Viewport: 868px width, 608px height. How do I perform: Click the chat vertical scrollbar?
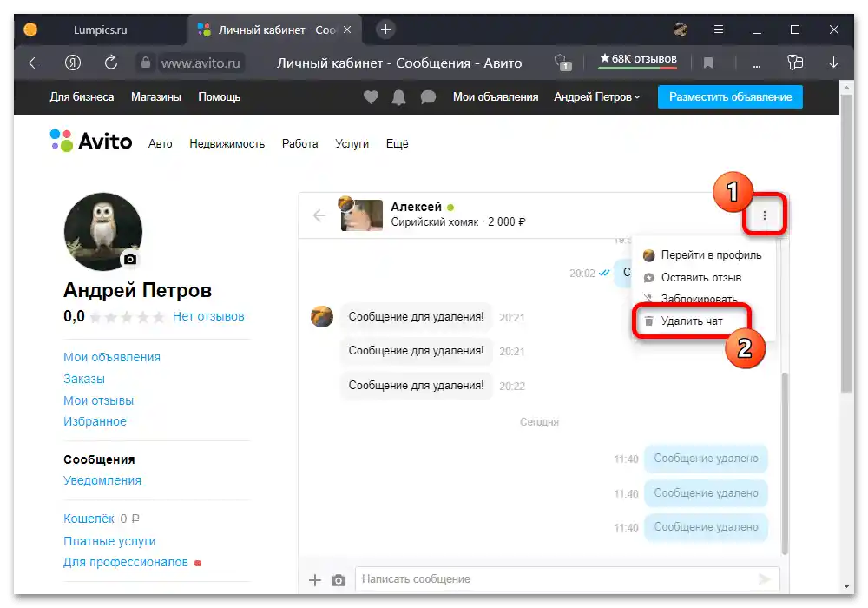pos(785,464)
